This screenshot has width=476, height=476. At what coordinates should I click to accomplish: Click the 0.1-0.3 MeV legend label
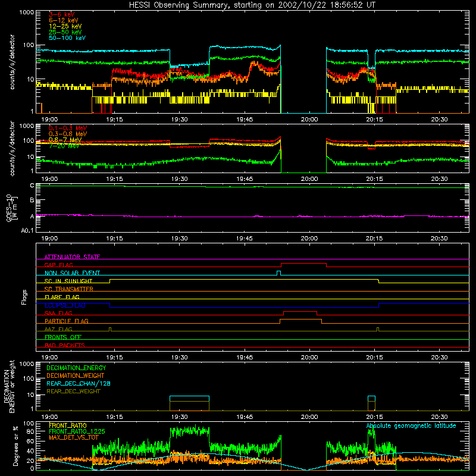tap(68, 128)
